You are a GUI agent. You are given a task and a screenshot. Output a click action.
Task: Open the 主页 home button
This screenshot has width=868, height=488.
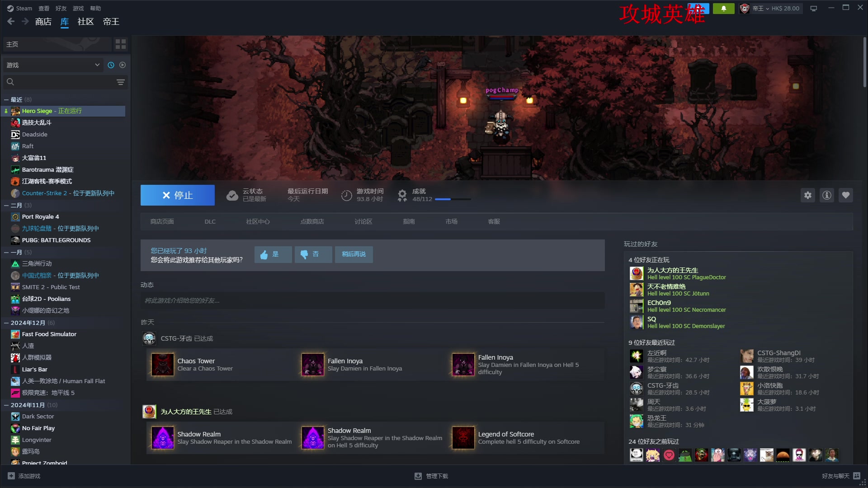(57, 44)
